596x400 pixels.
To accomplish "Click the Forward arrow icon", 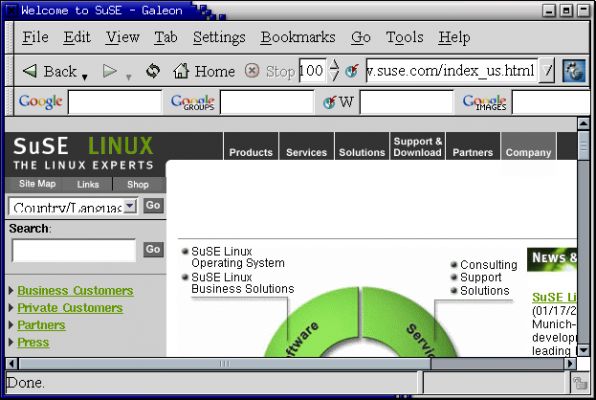I will click(x=109, y=71).
